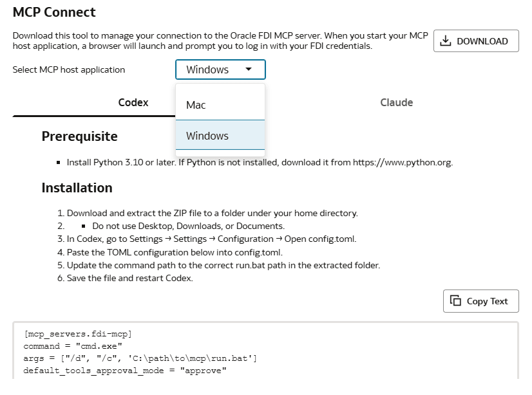This screenshot has width=532, height=395.
Task: Click the default_tools_approval_mode code line
Action: coord(125,371)
